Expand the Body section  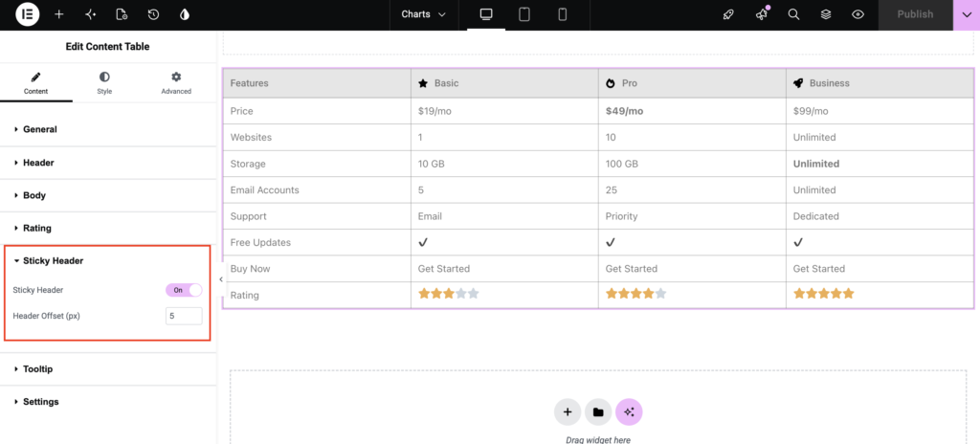[108, 195]
